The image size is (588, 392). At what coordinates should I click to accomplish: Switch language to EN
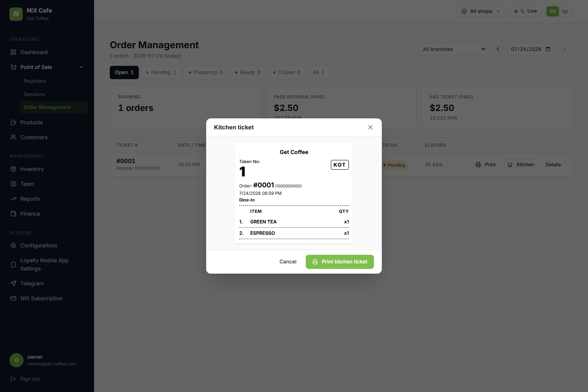point(553,11)
